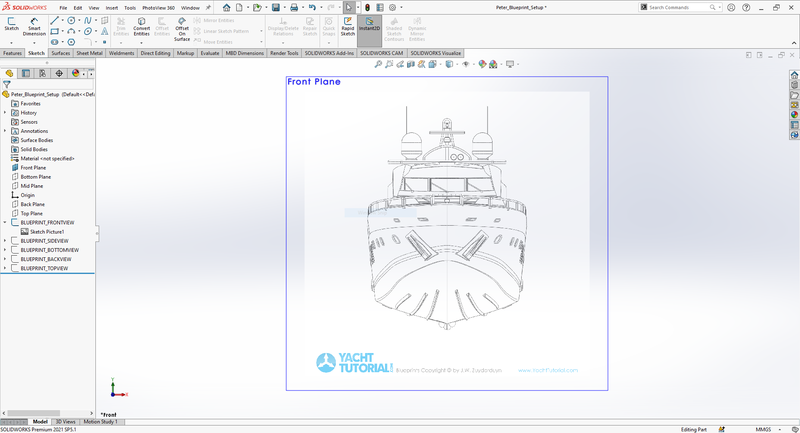Open the File menu
Screen dimensions: 800x433
(63, 8)
